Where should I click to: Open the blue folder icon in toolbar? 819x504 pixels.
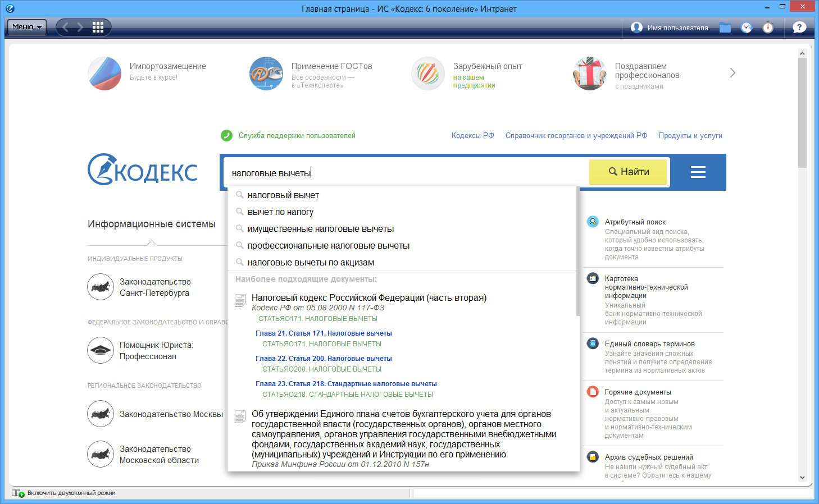pos(725,28)
